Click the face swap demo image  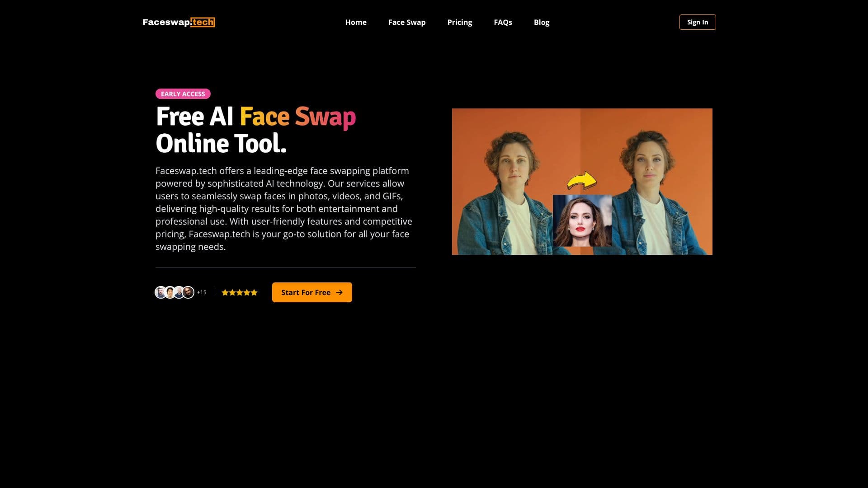(x=582, y=182)
